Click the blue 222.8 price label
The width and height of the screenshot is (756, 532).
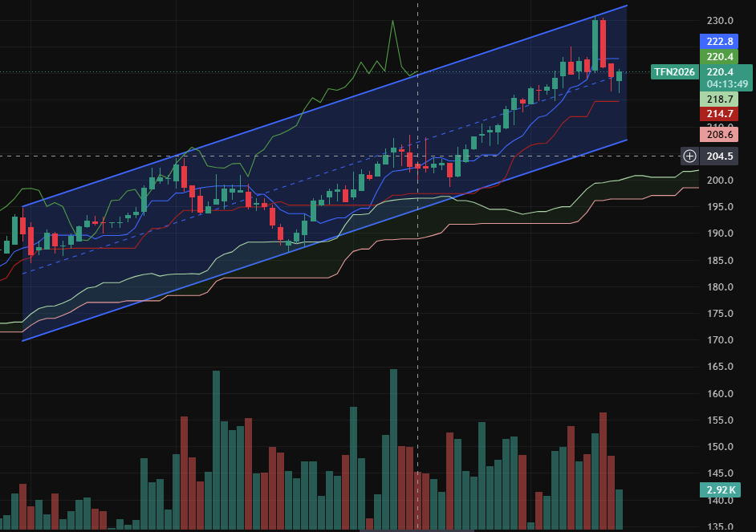click(719, 42)
